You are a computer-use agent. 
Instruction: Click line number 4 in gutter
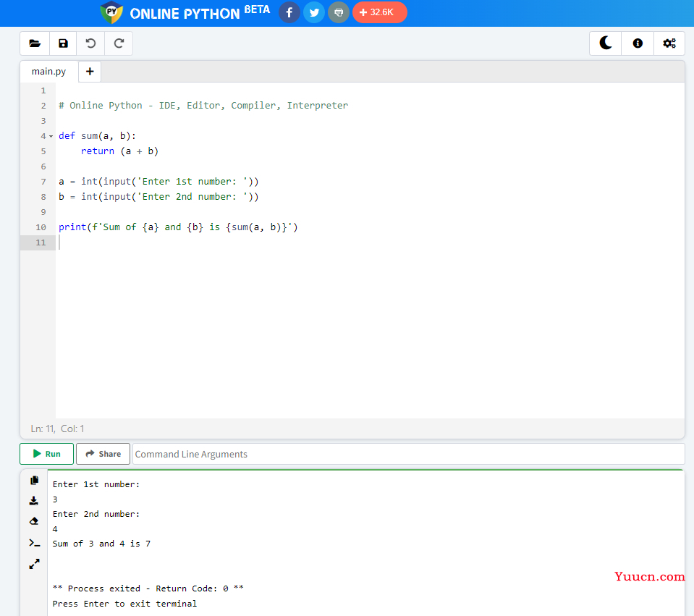pyautogui.click(x=43, y=136)
